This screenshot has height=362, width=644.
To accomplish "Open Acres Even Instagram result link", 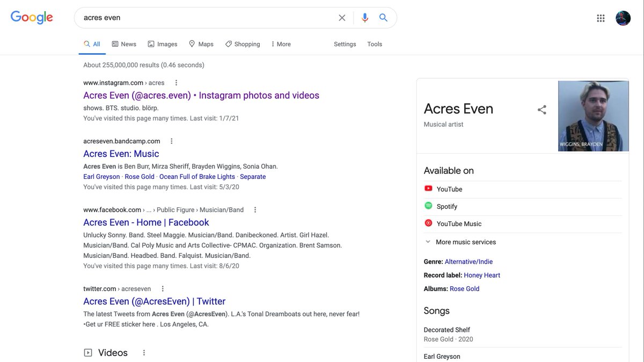I will (201, 96).
